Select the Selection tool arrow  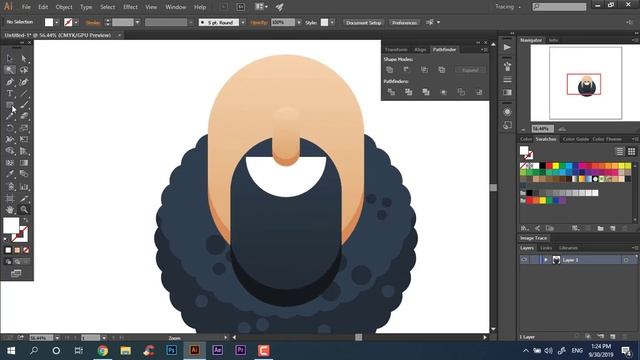pos(9,58)
